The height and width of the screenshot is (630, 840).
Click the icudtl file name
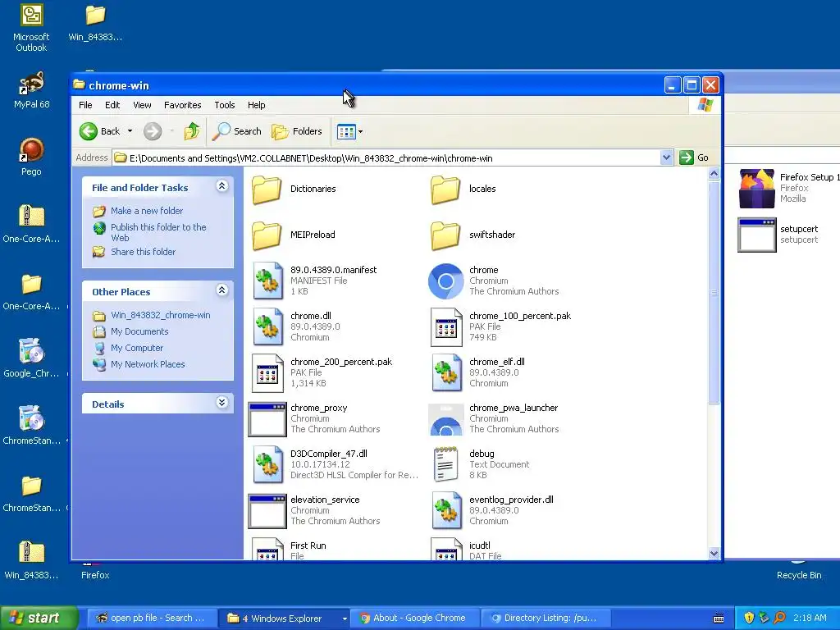coord(479,546)
